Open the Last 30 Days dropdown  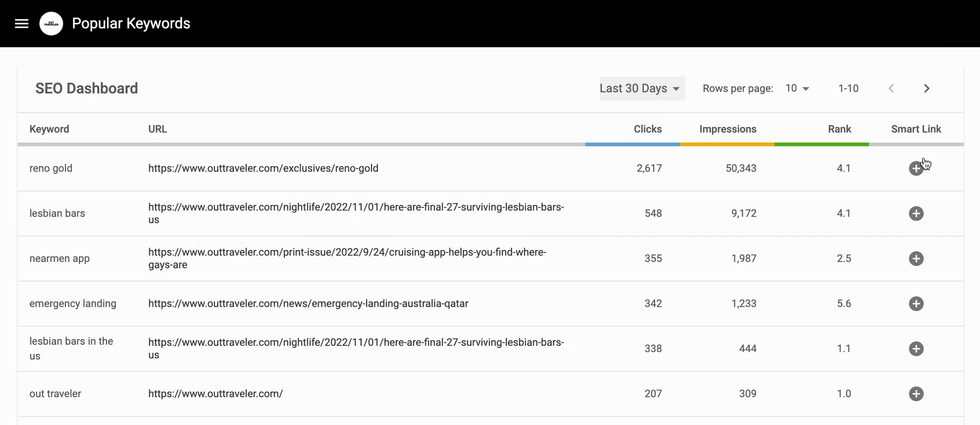point(641,89)
